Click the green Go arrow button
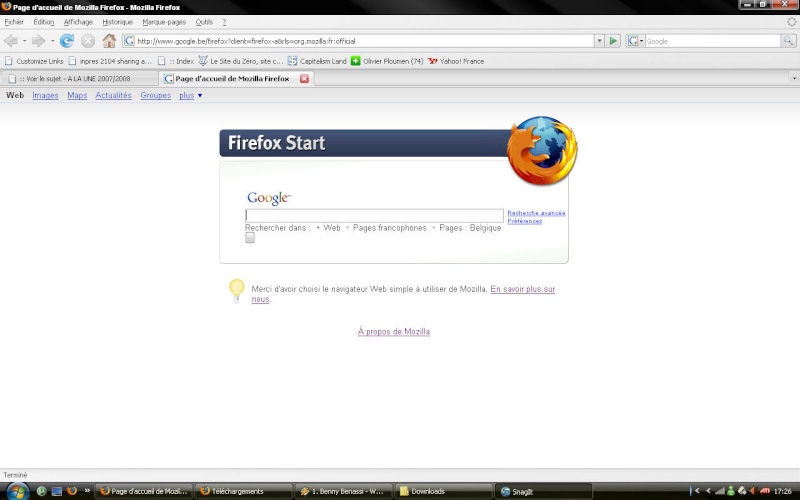Image resolution: width=800 pixels, height=500 pixels. [613, 41]
